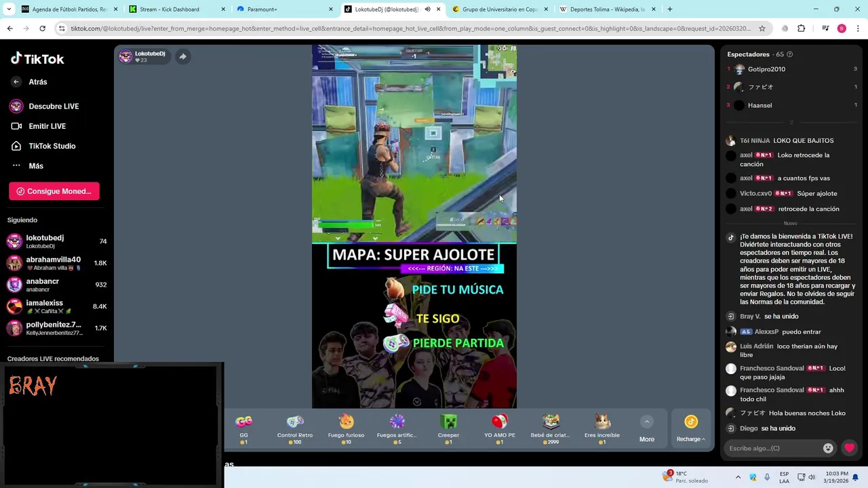The width and height of the screenshot is (868, 488).
Task: Mute the LokotubeDj tab audio
Action: coord(427,9)
